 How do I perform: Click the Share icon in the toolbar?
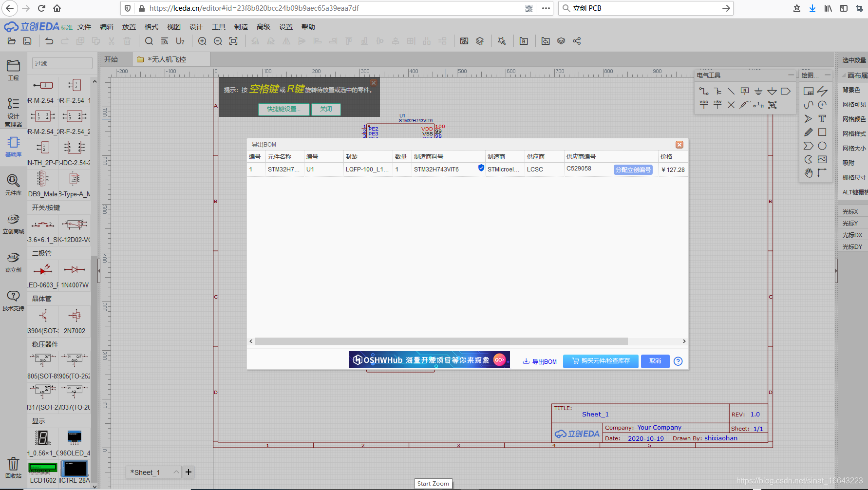coord(577,41)
